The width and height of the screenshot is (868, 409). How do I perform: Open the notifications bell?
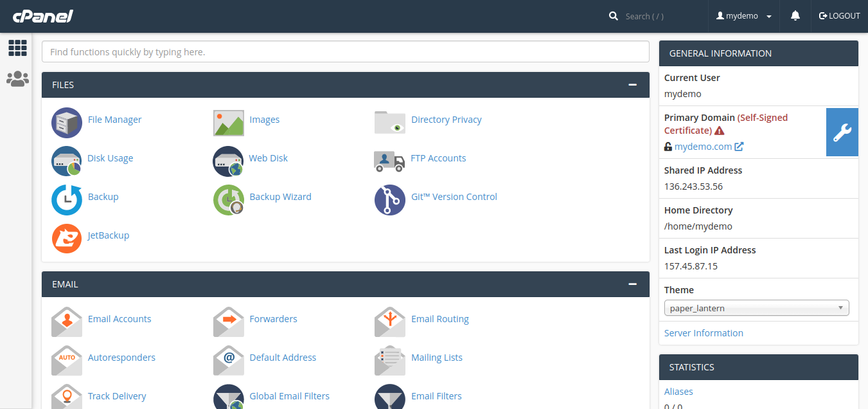[795, 15]
